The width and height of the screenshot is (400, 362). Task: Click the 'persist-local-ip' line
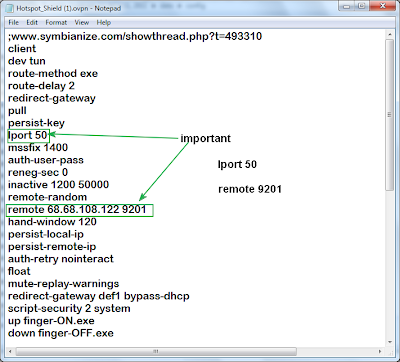(x=46, y=234)
